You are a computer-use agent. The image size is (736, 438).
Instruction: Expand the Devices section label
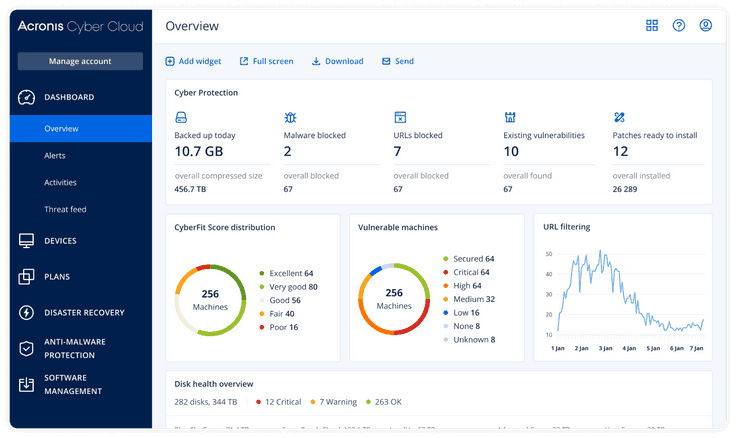coord(60,241)
